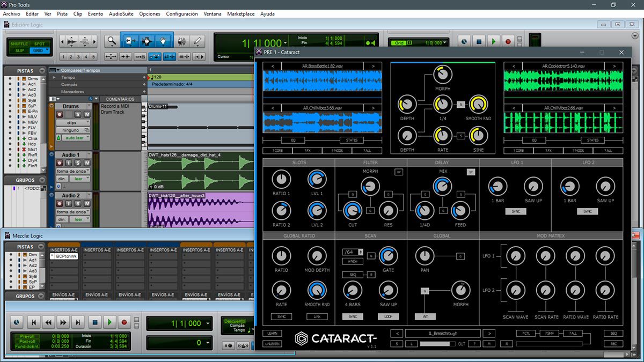Screen dimensions: 644x362
Task: Open Transport main counter dropdown
Action: tap(207, 323)
